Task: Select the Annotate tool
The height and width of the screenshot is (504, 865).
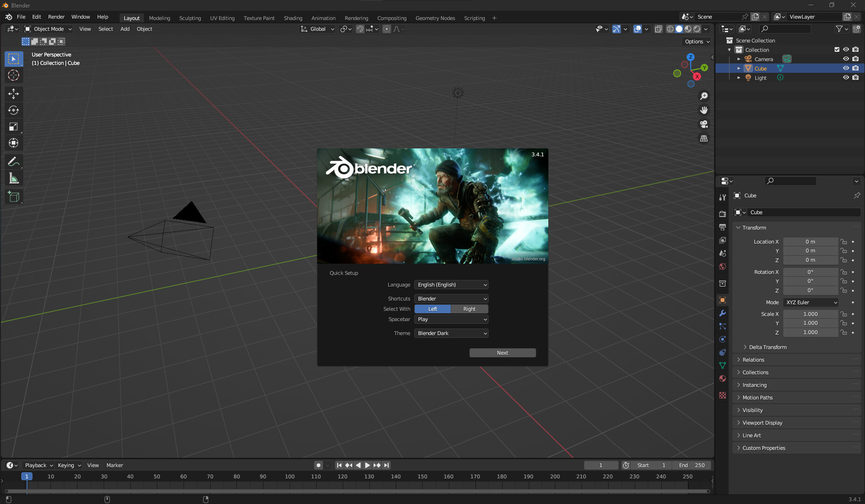Action: coord(14,161)
